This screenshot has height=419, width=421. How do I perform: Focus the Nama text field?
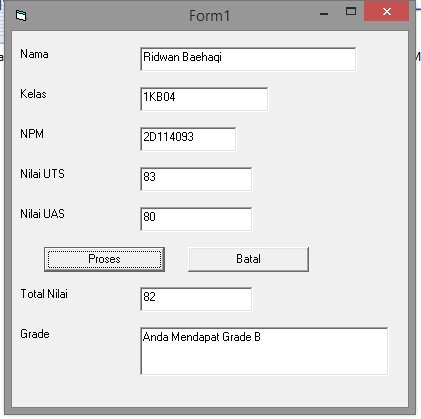248,59
